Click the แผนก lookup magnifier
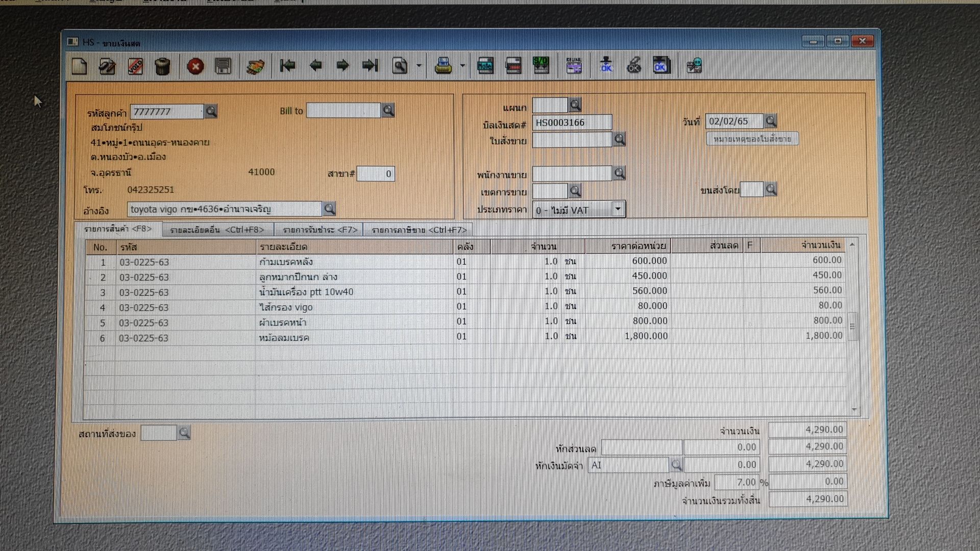The width and height of the screenshot is (980, 551). click(575, 105)
